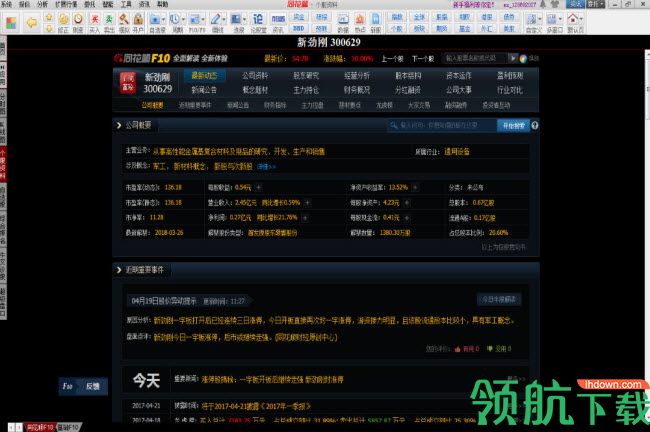Select the 同花顺F10 bottom tab
650x432 pixels.
[40, 427]
